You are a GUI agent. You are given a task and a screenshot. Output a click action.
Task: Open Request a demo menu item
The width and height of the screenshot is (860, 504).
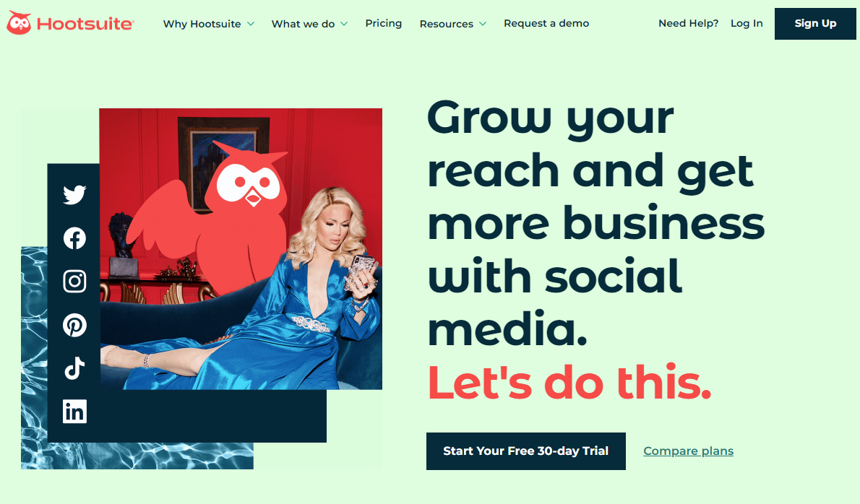[x=546, y=24]
